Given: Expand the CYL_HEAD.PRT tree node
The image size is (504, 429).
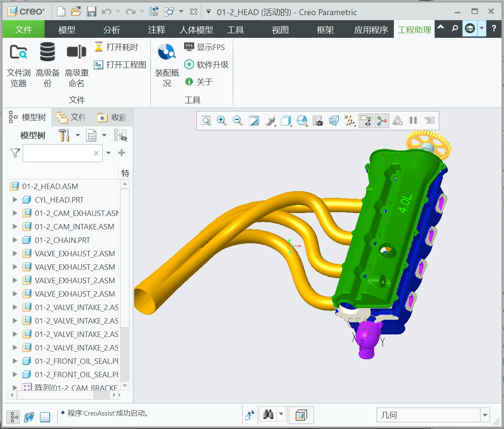Looking at the screenshot, I should click(15, 200).
